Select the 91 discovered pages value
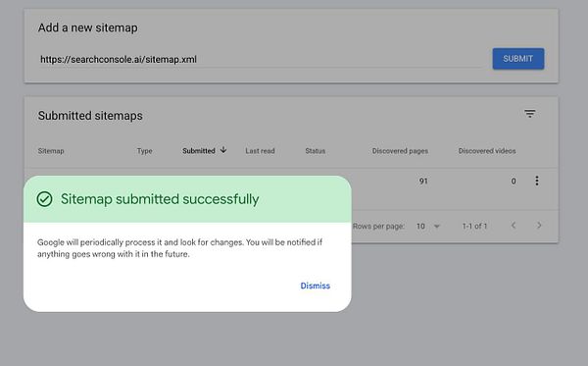Viewport: 588px width, 366px height. [x=423, y=182]
